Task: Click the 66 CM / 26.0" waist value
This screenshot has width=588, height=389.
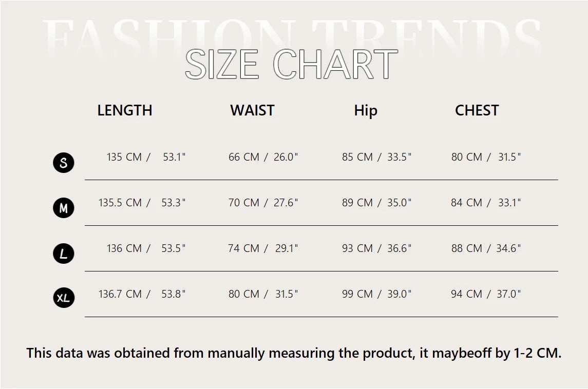Action: pyautogui.click(x=263, y=157)
